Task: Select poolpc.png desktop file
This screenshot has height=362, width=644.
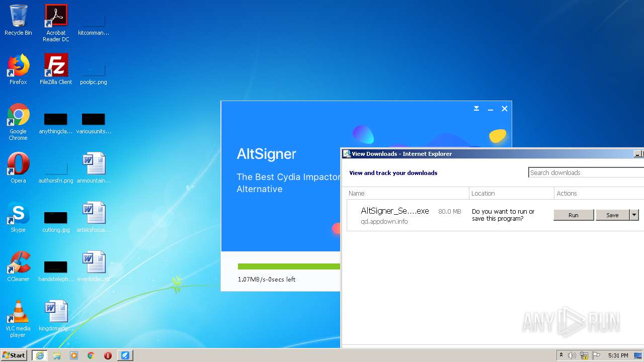Action: (x=94, y=73)
